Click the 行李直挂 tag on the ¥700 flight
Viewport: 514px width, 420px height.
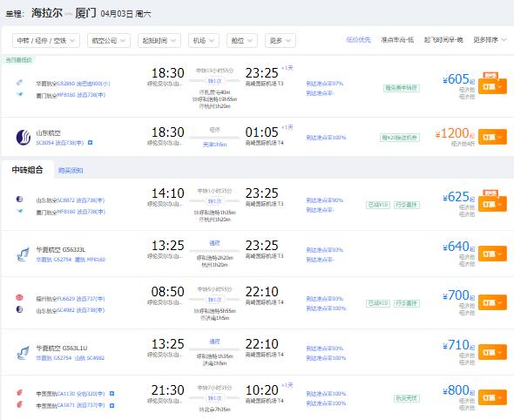pyautogui.click(x=407, y=303)
